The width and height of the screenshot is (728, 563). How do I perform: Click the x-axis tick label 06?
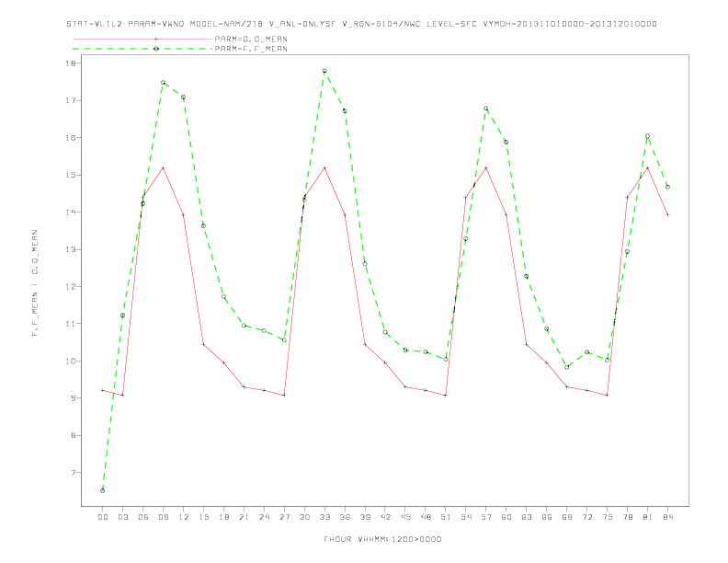[x=143, y=517]
